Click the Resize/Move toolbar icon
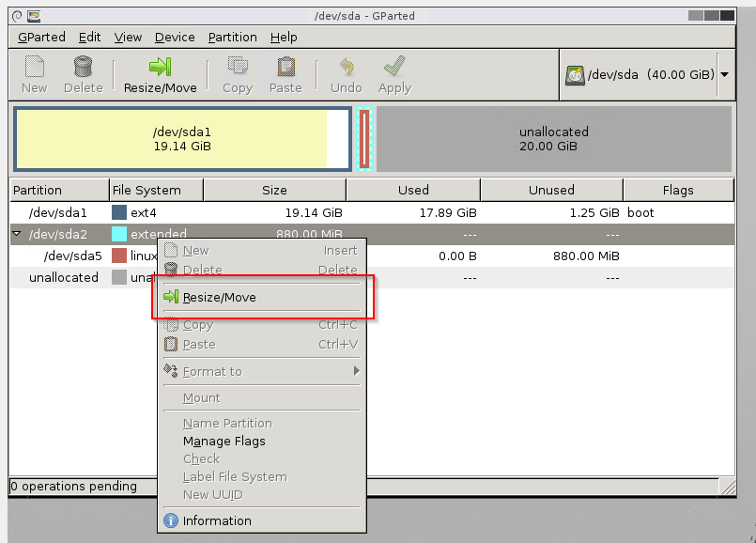 point(160,67)
